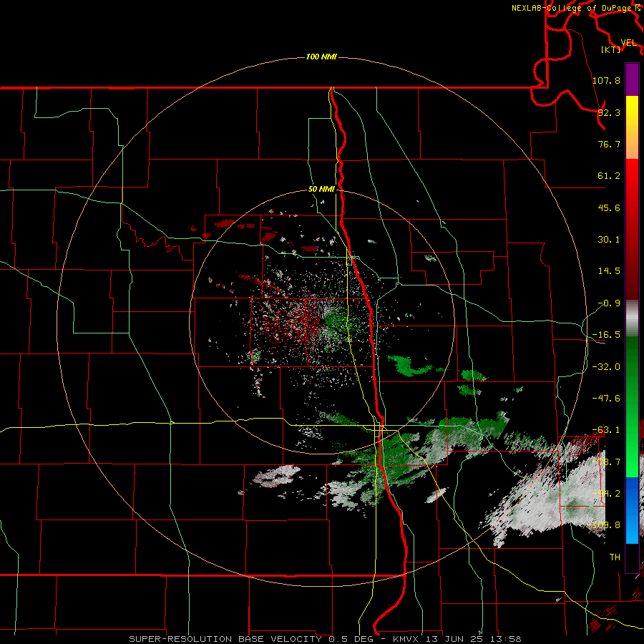Pick the yellow-orange segment of the color bar
This screenshot has height=644, width=644.
[x=632, y=127]
